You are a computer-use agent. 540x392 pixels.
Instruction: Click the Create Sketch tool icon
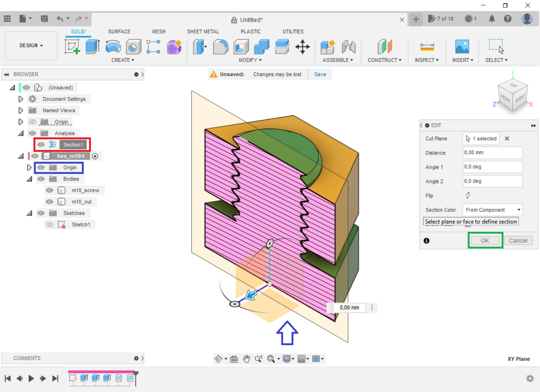[72, 47]
